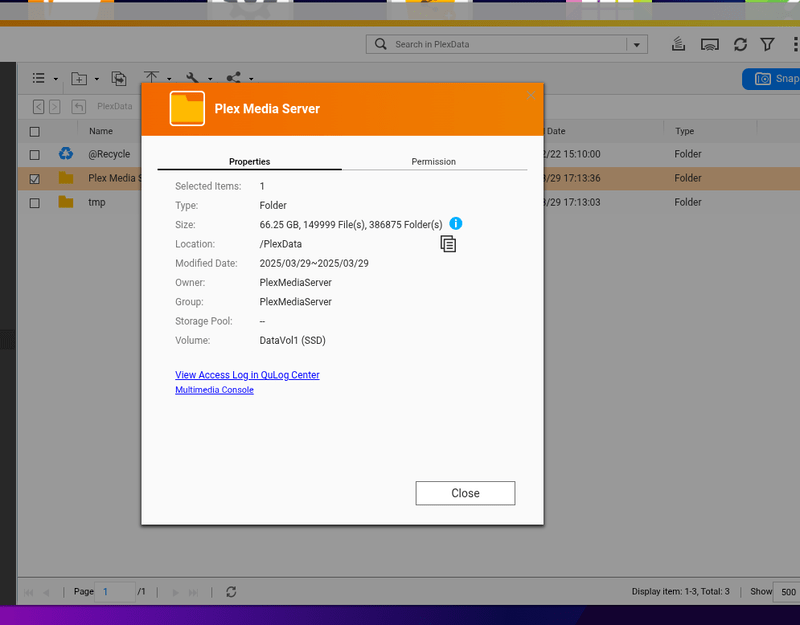The image size is (800, 625).
Task: Sort by the Type column header
Action: (x=684, y=131)
